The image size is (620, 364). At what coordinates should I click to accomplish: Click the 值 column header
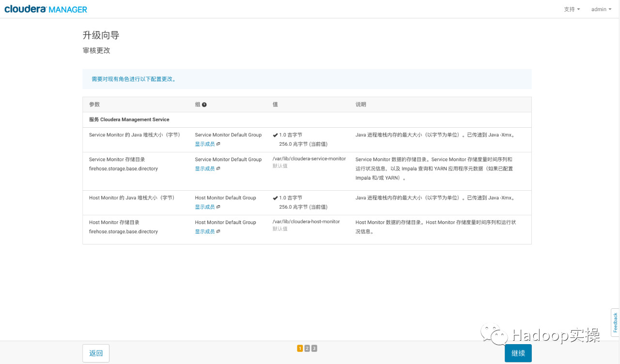pyautogui.click(x=275, y=105)
